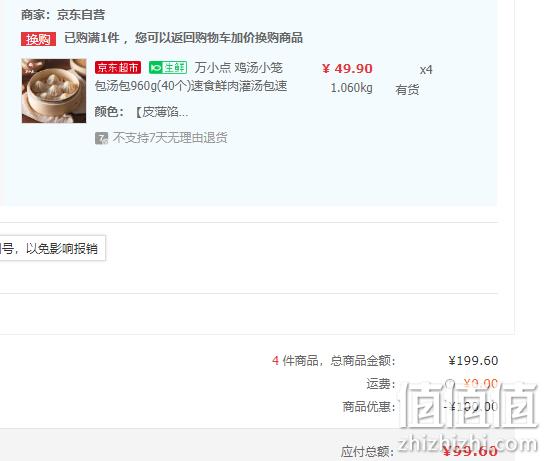Viewport: 547px width, 461px height.
Task: Click the 已购满1件 add-on purchase message
Action: point(183,38)
